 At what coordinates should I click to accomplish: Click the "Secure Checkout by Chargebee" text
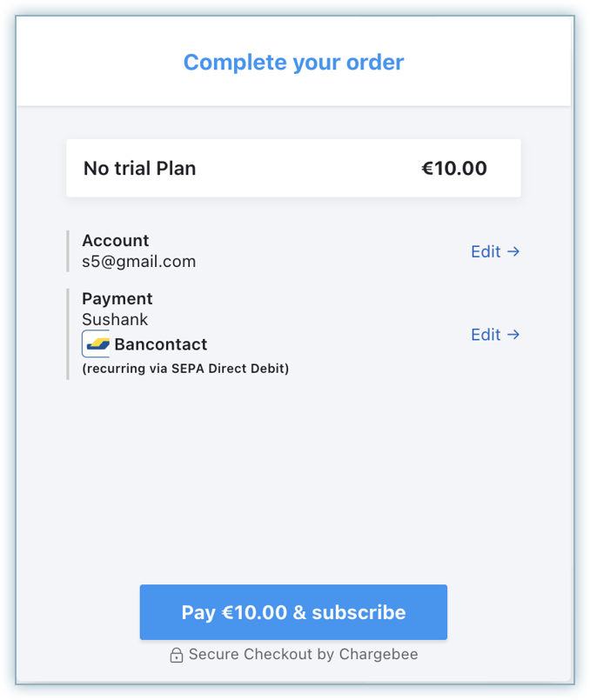click(303, 654)
